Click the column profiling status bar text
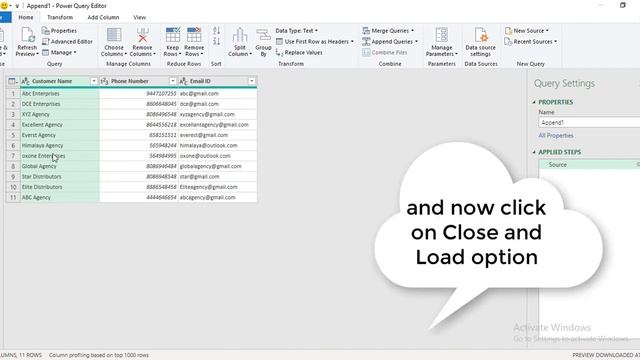 (99, 355)
